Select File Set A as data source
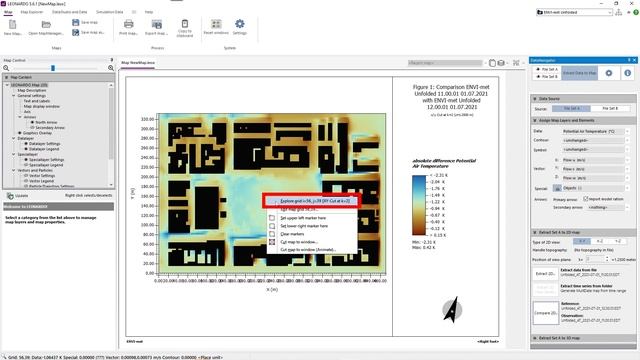The image size is (640, 360). click(x=571, y=109)
